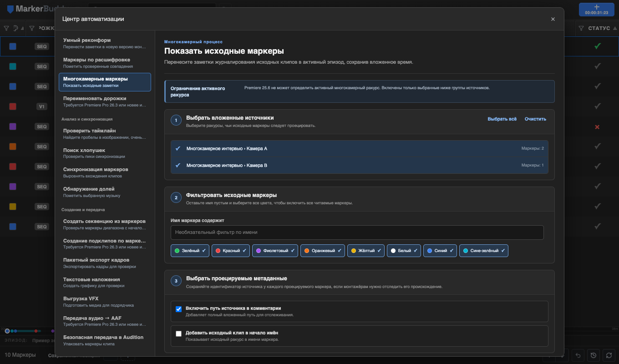Click the Выбрать всё link
619x364 pixels.
pos(502,119)
